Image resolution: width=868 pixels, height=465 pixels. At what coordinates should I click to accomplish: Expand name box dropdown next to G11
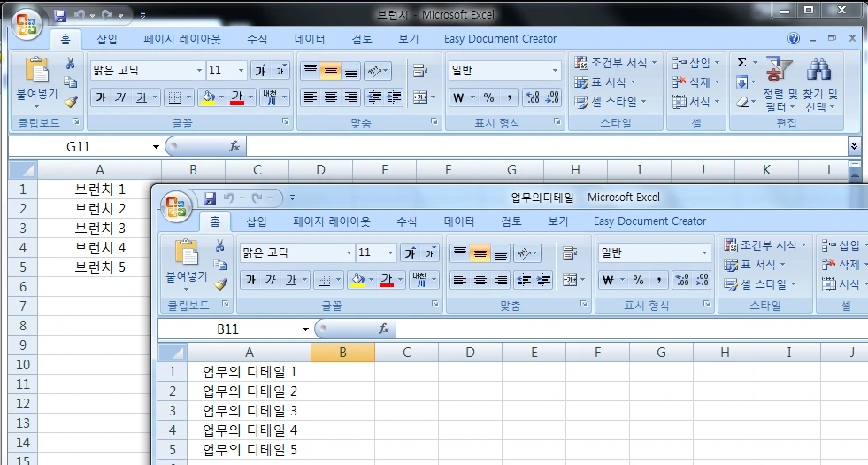[156, 147]
